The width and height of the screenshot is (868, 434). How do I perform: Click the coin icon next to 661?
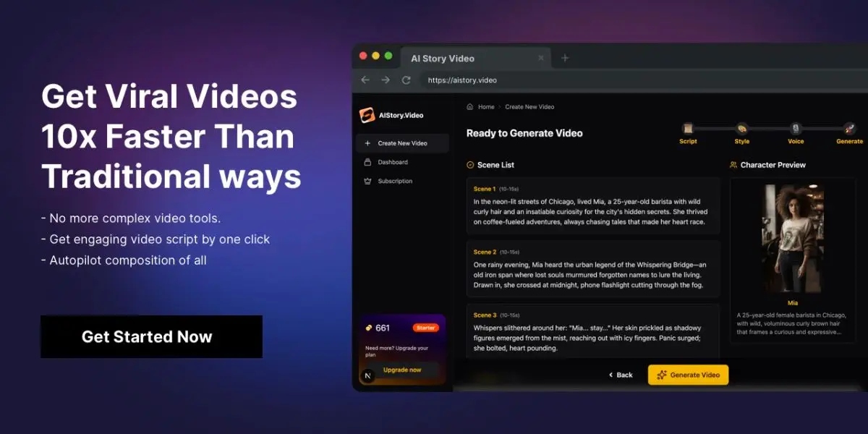(369, 328)
